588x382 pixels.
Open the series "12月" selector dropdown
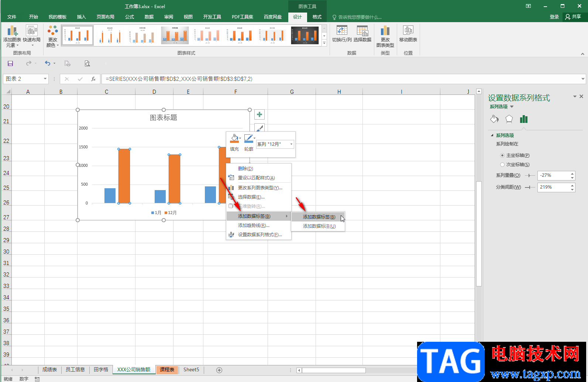291,144
